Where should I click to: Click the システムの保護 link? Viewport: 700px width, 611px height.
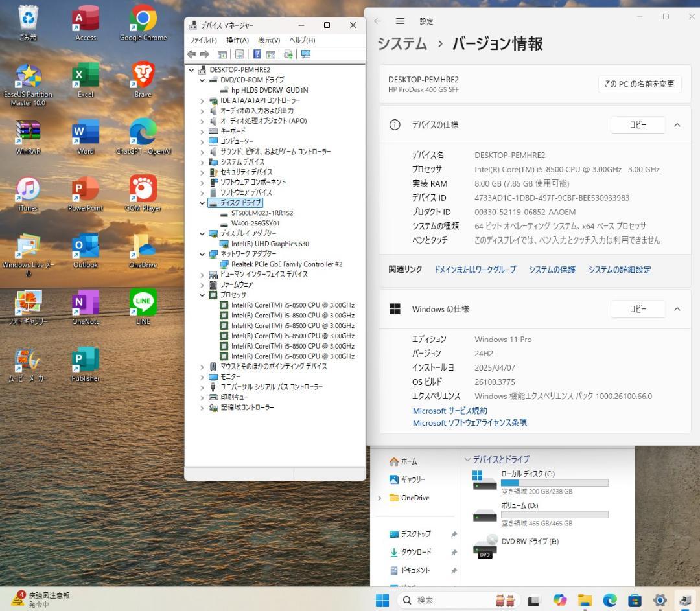[552, 270]
